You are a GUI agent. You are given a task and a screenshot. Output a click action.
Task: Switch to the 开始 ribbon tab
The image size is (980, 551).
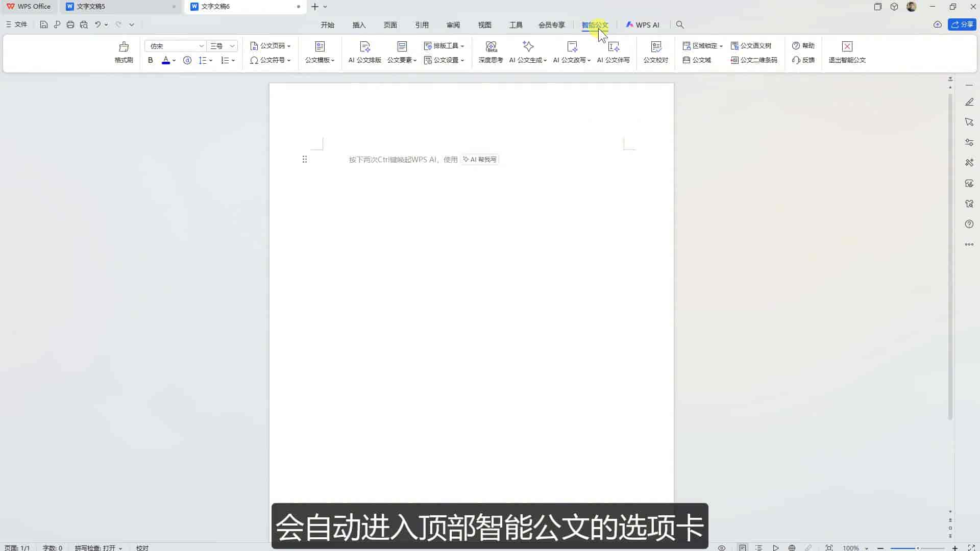(327, 25)
